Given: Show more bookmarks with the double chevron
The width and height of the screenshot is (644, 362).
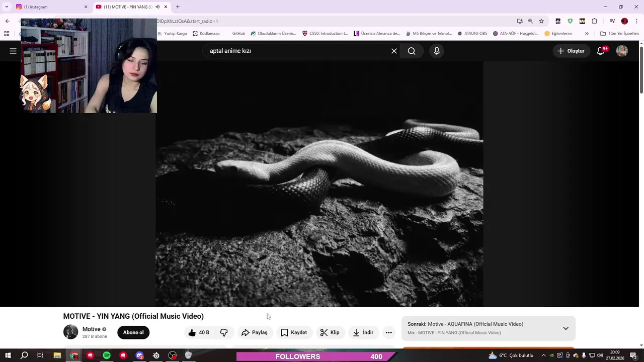Looking at the screenshot, I should 587,34.
